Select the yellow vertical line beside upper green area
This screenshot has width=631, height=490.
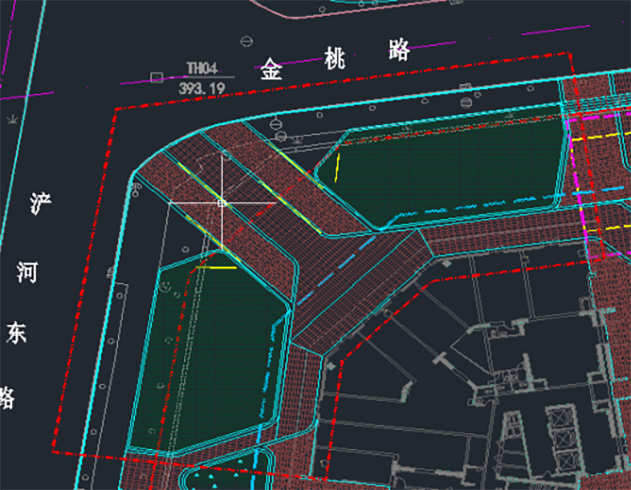coord(337,166)
